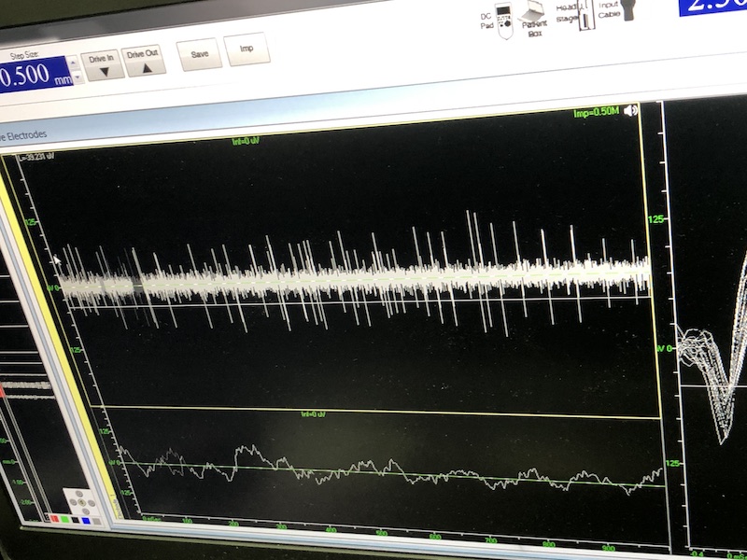Toggle the speaker audio icon
747x560 pixels.
(x=632, y=111)
